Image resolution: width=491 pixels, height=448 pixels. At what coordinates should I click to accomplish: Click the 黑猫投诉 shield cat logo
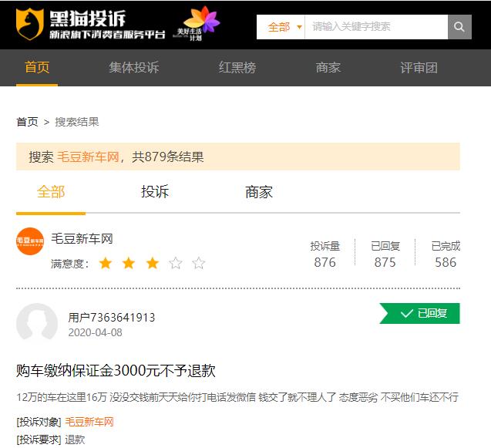pyautogui.click(x=30, y=24)
